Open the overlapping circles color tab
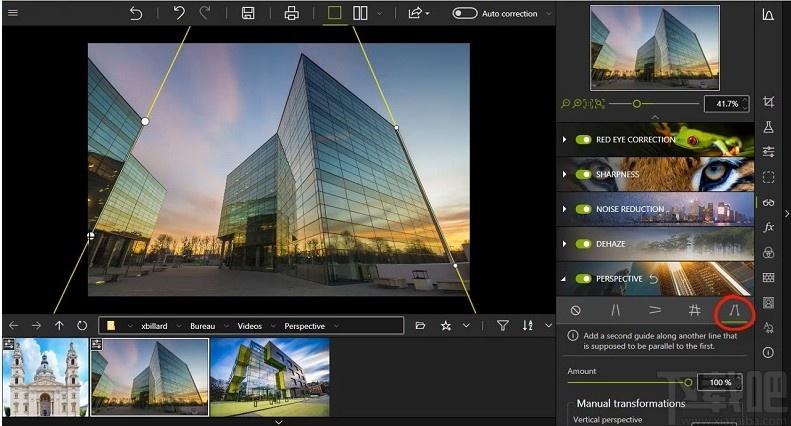Viewport: 791px width, 426px height. pyautogui.click(x=768, y=252)
